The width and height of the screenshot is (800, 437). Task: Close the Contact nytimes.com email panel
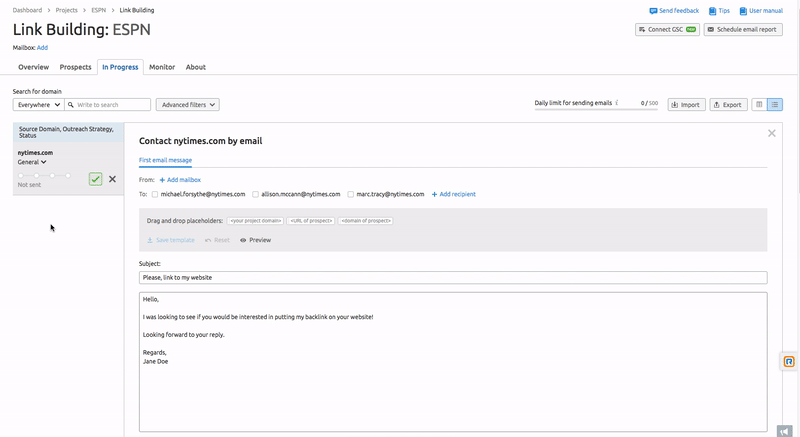[771, 133]
